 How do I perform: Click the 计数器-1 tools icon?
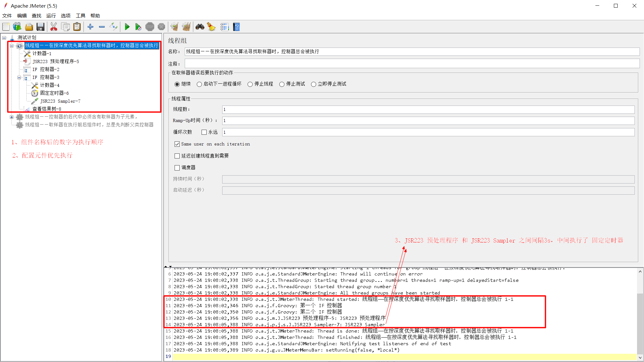[27, 54]
